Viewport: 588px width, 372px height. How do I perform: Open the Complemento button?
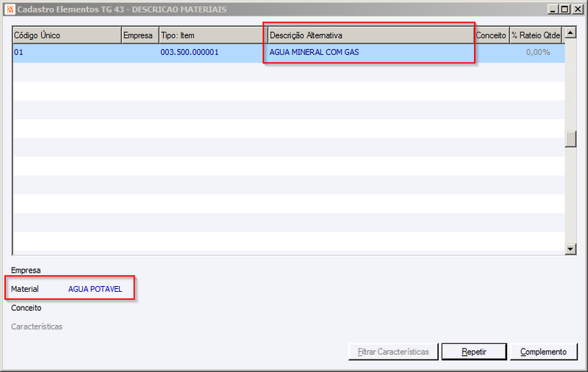(543, 351)
